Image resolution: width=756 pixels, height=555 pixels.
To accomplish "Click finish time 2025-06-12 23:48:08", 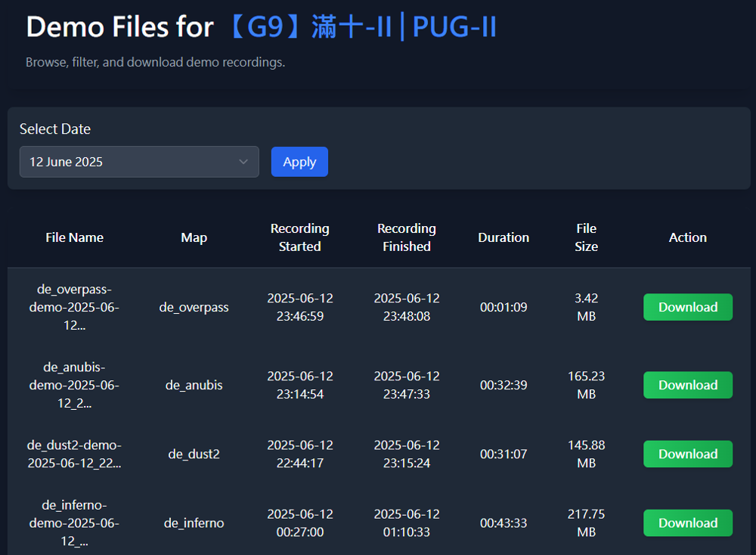I will pos(407,307).
